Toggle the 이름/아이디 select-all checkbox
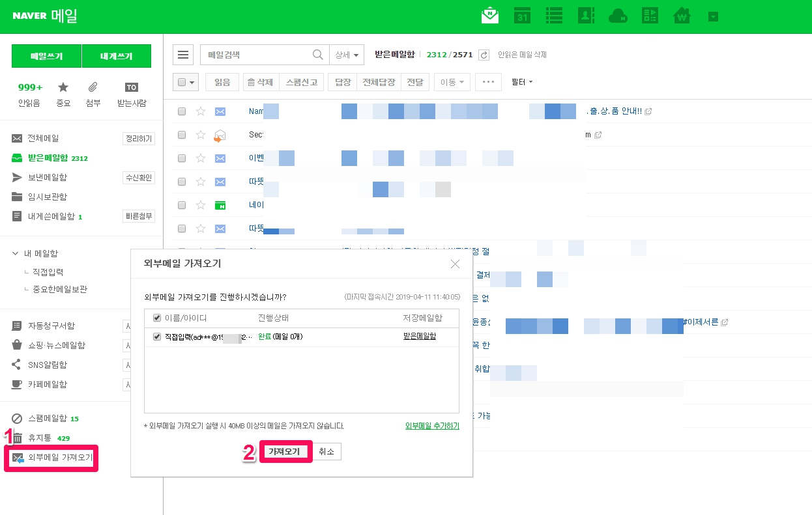 [x=156, y=318]
